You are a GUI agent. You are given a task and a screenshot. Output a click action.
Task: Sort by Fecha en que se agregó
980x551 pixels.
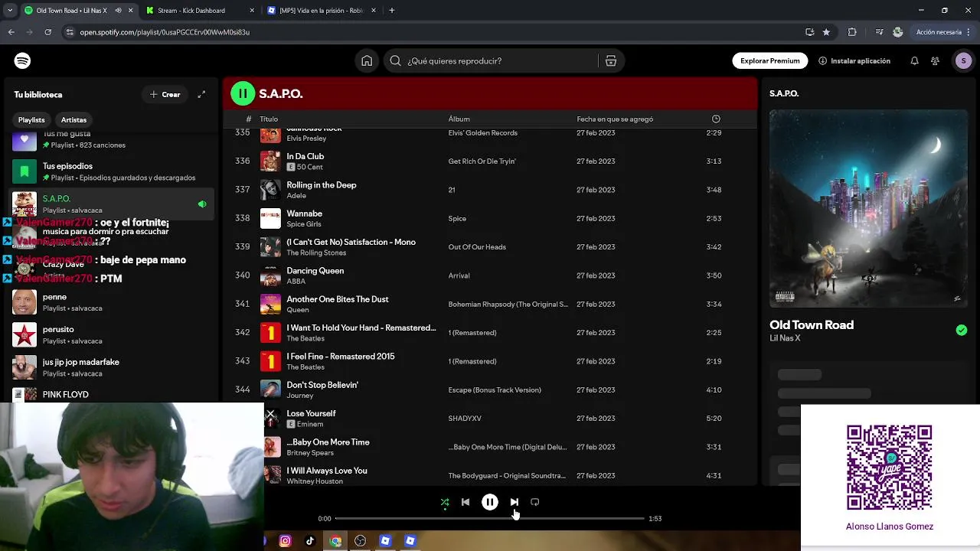pyautogui.click(x=615, y=119)
